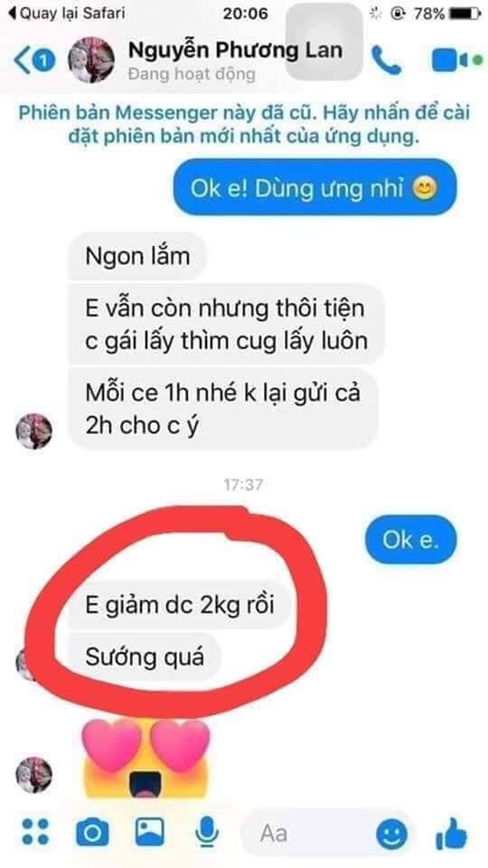
Task: Start a video call with camera icon
Action: (450, 60)
